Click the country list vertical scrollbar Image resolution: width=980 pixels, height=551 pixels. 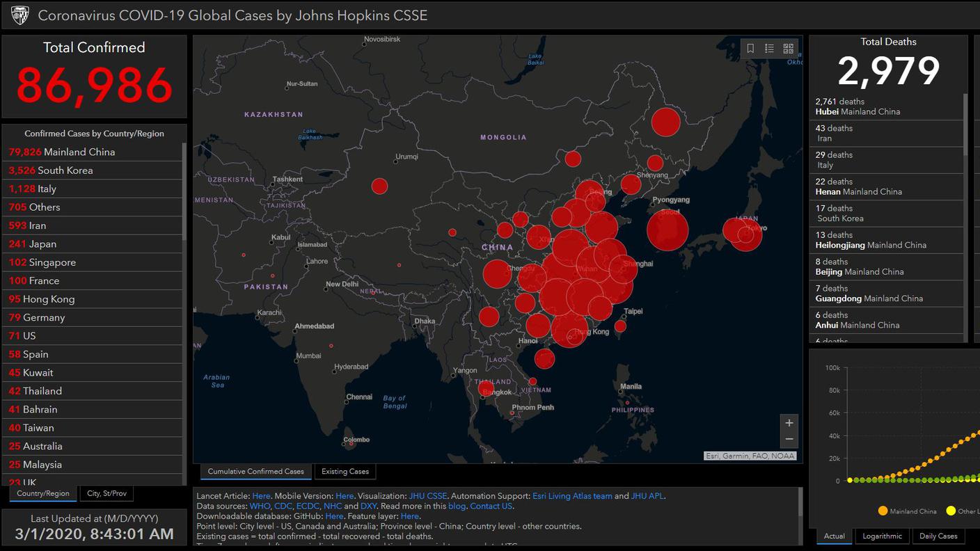tap(184, 191)
